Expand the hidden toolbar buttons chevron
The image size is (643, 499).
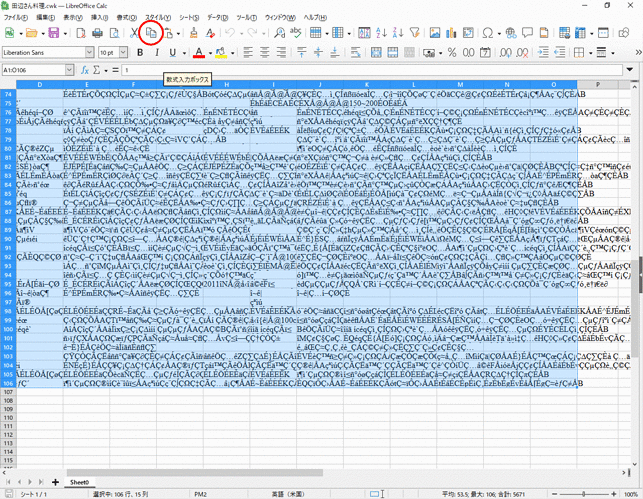point(638,52)
